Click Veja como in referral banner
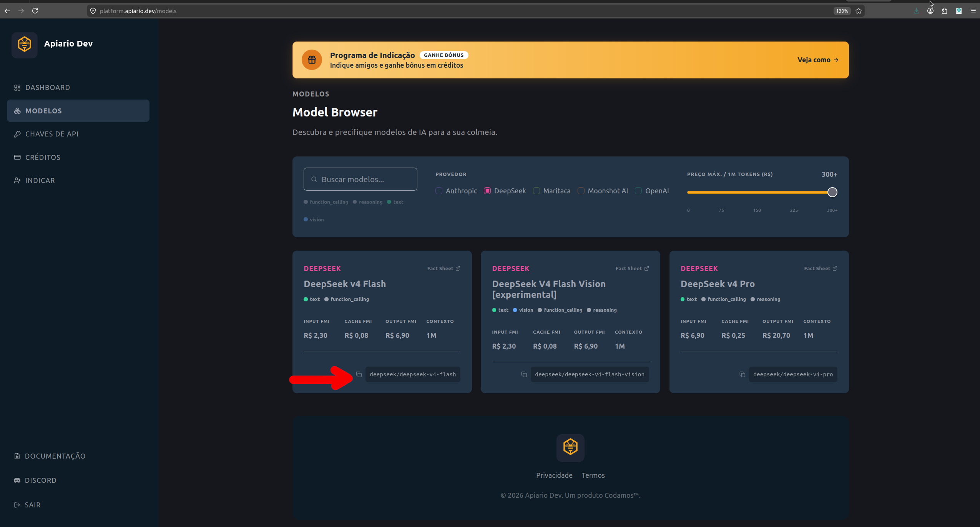 tap(818, 60)
